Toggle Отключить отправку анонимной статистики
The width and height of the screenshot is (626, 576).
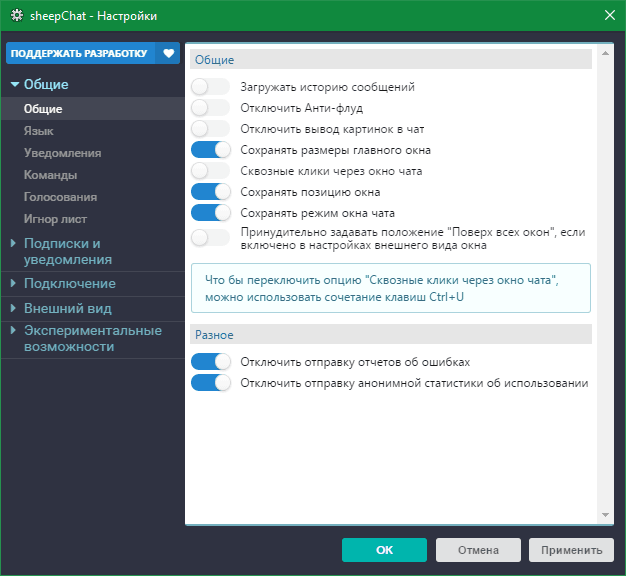tap(210, 383)
